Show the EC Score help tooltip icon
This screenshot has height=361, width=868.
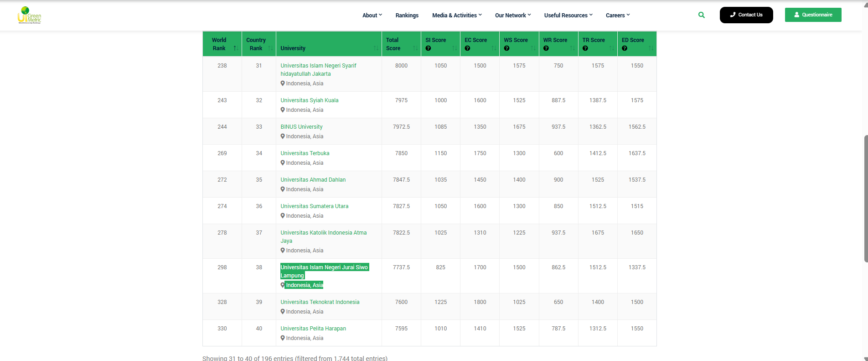click(467, 48)
